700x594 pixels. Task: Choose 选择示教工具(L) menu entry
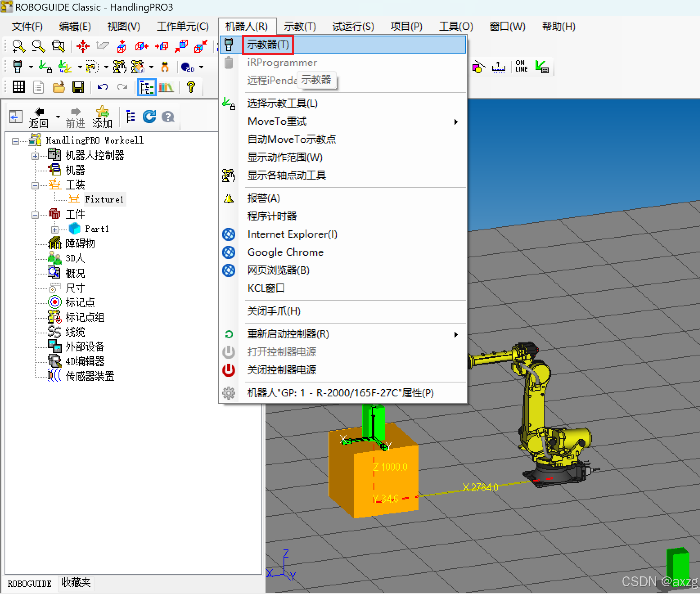(343, 103)
